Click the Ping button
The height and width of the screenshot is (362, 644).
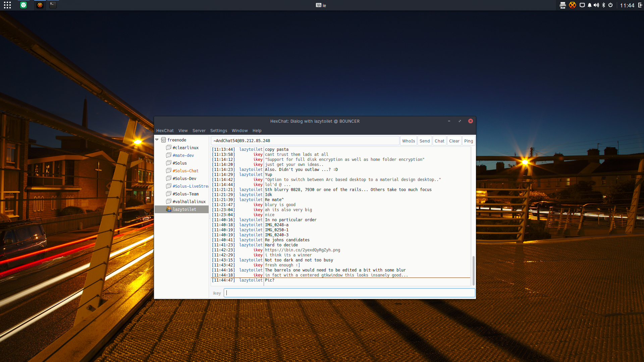pos(469,141)
